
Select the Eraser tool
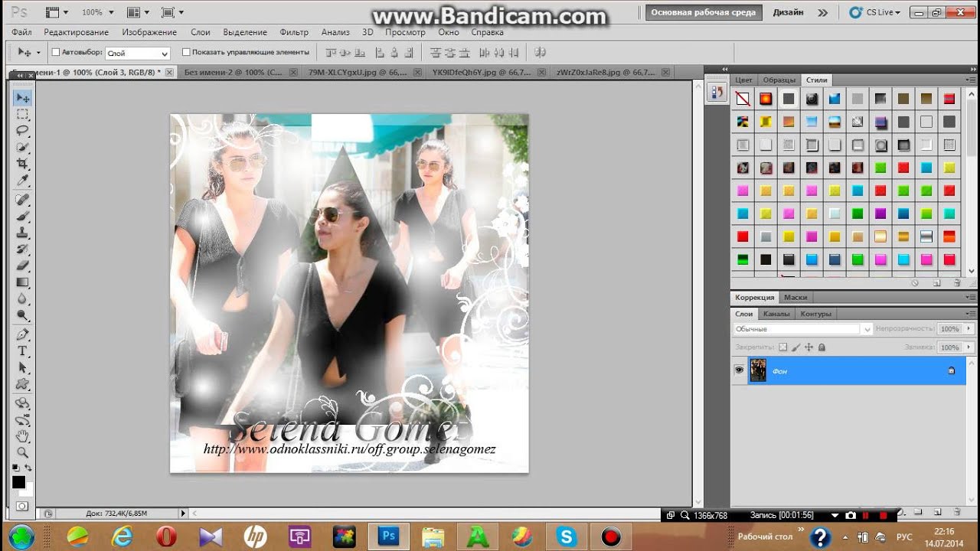[22, 266]
